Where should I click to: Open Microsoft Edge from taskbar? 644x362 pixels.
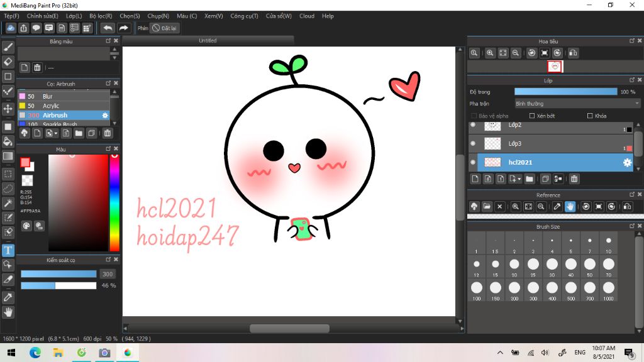click(x=35, y=353)
